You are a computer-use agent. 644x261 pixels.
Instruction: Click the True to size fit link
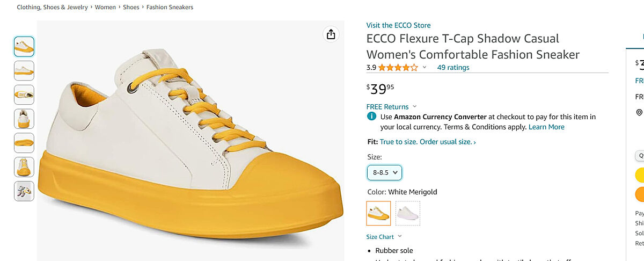[x=427, y=142]
